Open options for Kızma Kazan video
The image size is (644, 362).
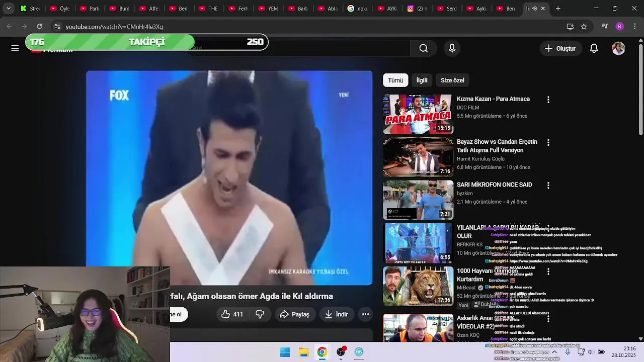pos(548,100)
